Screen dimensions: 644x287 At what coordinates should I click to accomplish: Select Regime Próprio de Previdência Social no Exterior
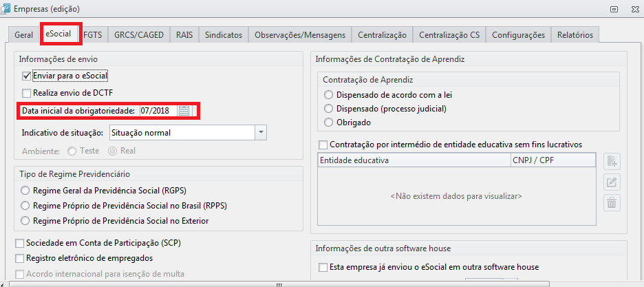(26, 221)
